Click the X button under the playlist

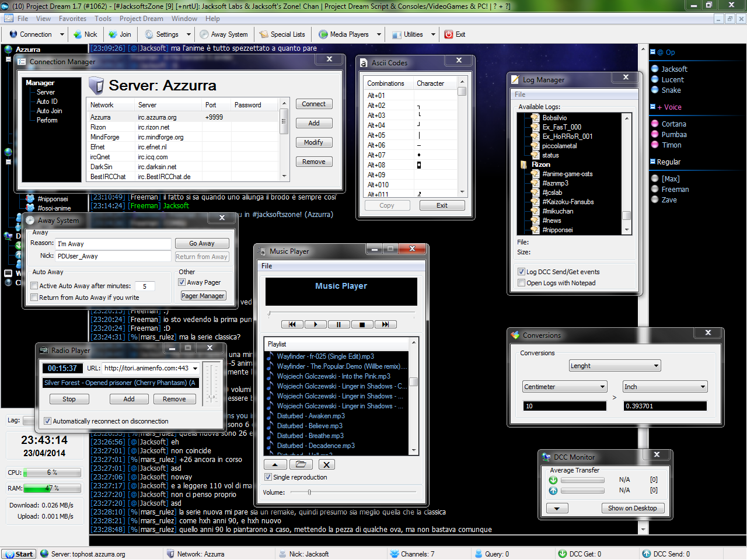(326, 464)
